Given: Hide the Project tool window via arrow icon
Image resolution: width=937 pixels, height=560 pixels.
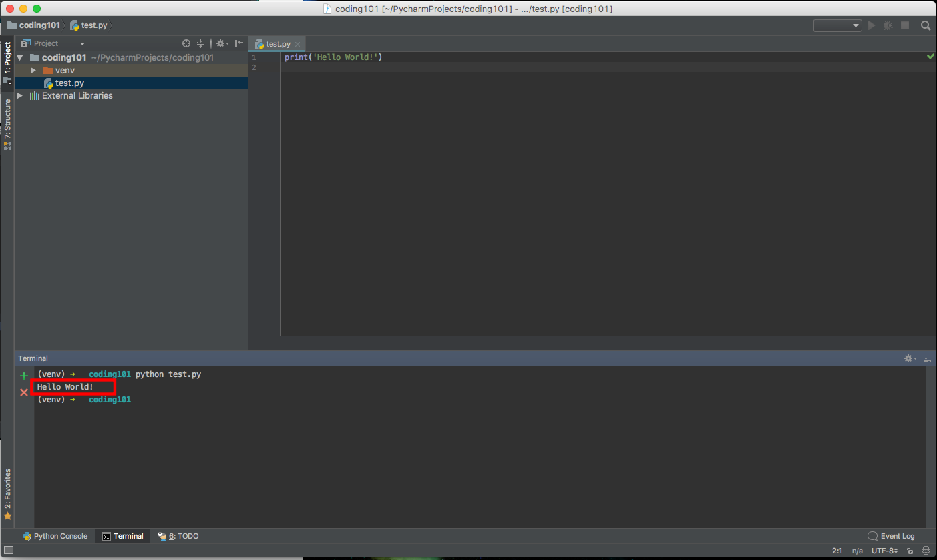Looking at the screenshot, I should 238,43.
